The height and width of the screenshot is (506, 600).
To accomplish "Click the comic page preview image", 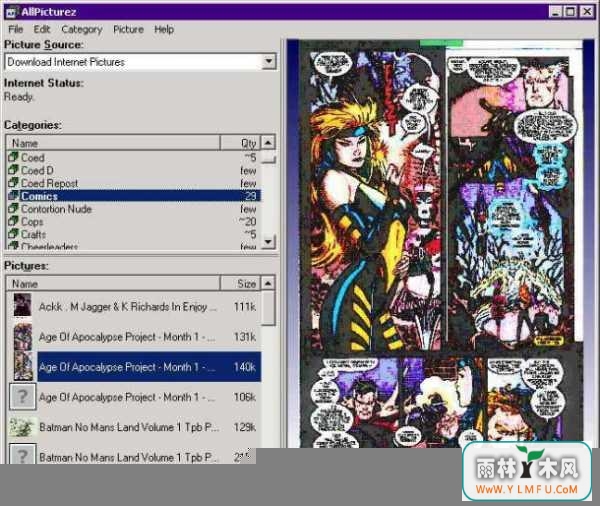I will coord(440,243).
